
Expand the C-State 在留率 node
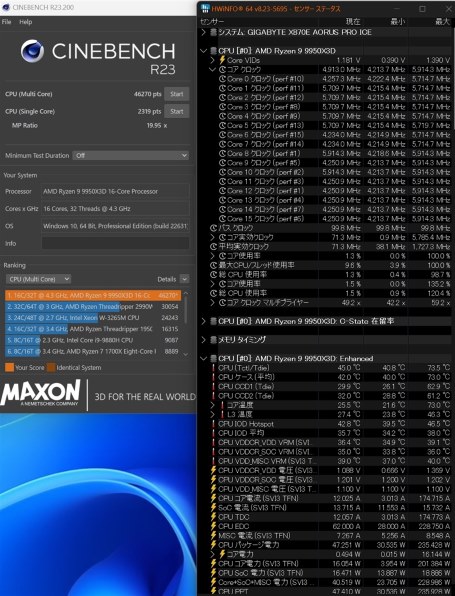pyautogui.click(x=203, y=321)
